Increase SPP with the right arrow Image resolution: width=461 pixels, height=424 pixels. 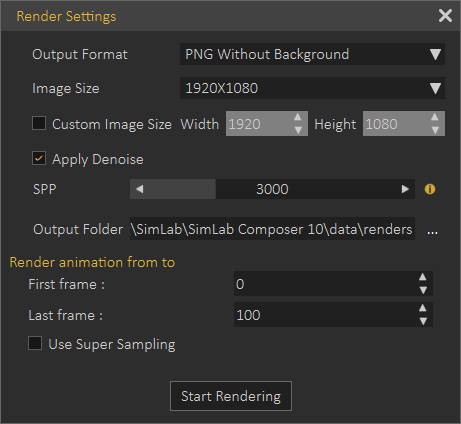[x=405, y=189]
